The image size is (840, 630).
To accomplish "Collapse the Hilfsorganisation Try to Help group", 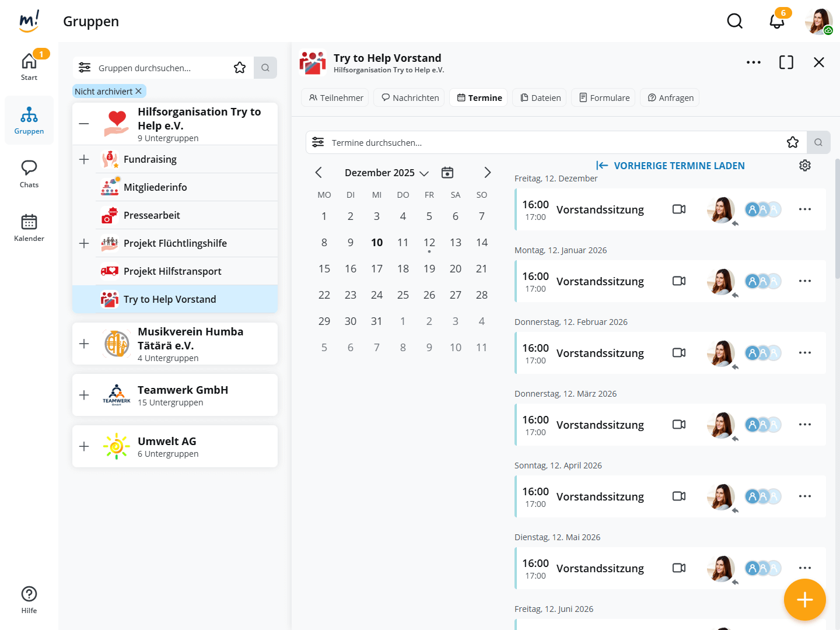I will tap(84, 124).
